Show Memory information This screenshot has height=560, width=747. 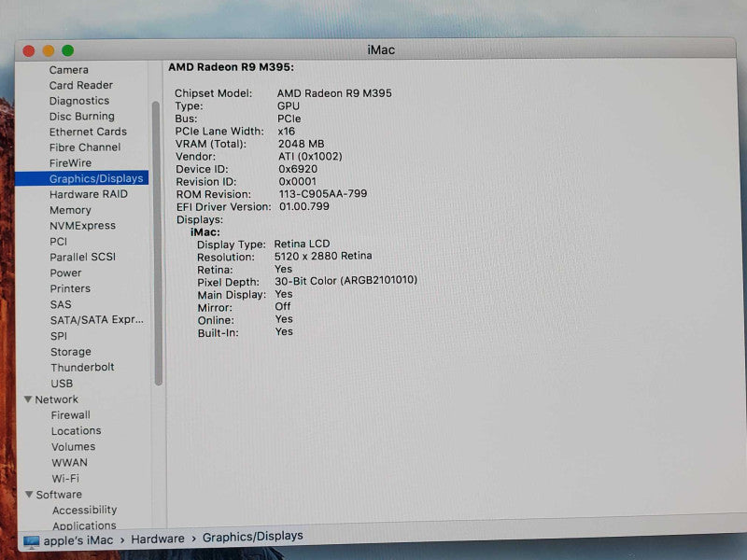click(71, 210)
